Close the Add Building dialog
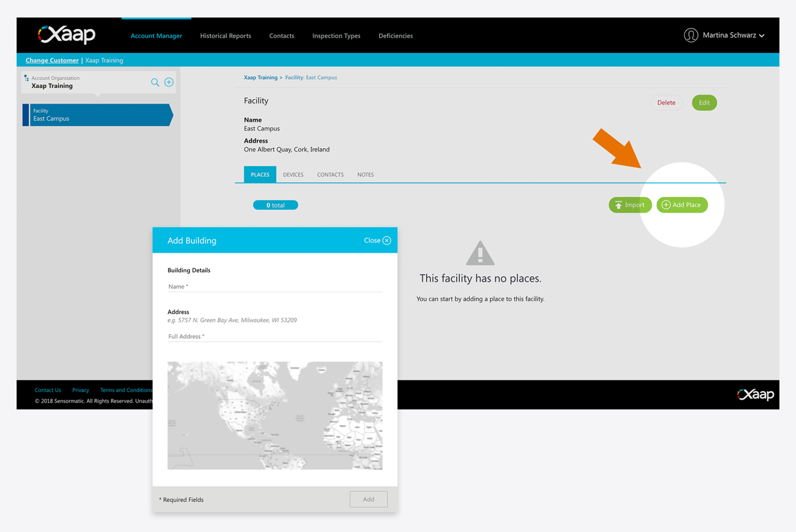 [377, 240]
